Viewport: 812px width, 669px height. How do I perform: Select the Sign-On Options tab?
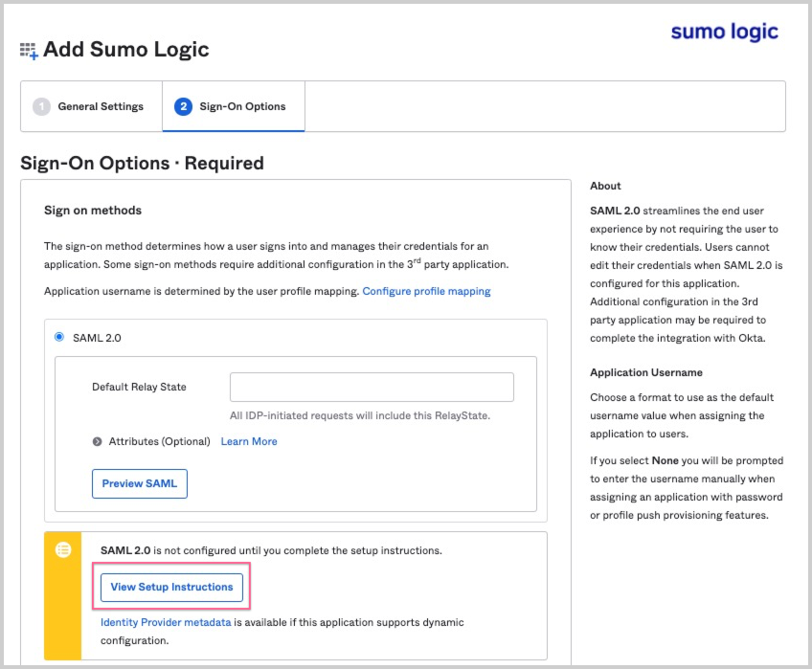[x=242, y=106]
